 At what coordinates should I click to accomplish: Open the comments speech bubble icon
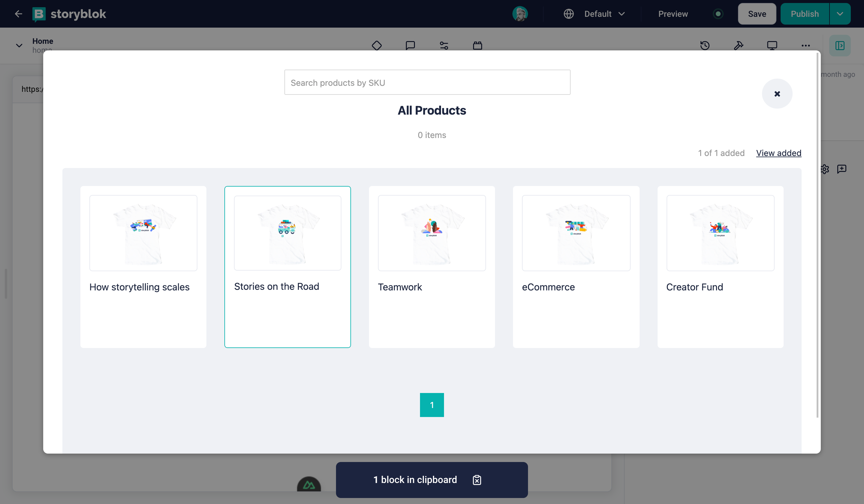tap(410, 45)
